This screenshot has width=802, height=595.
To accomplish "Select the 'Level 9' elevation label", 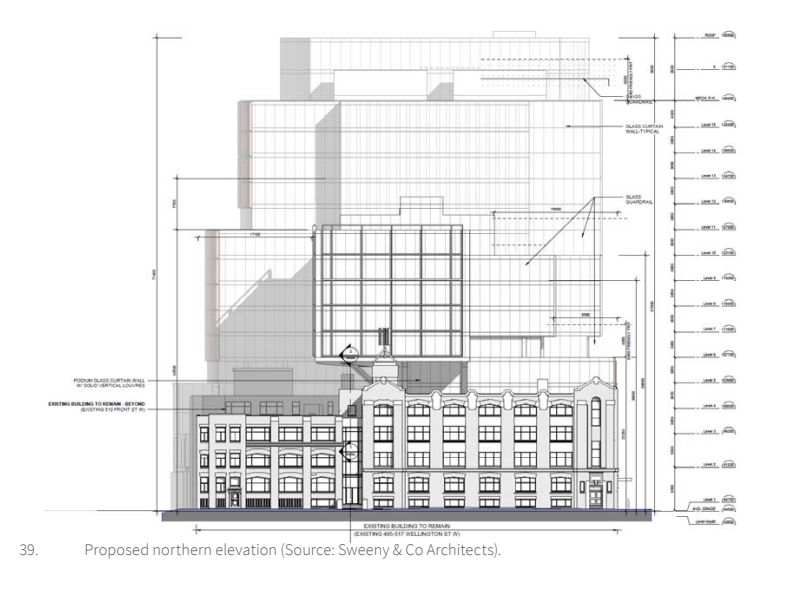I will point(710,278).
